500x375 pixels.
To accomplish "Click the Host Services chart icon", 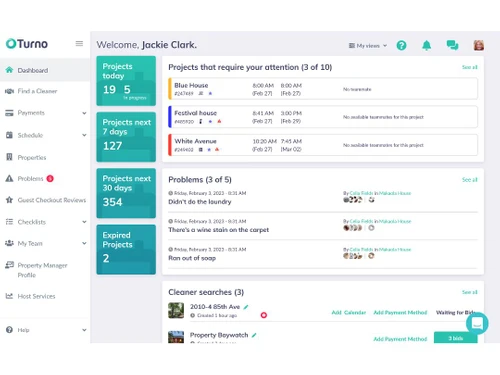I will 9,296.
